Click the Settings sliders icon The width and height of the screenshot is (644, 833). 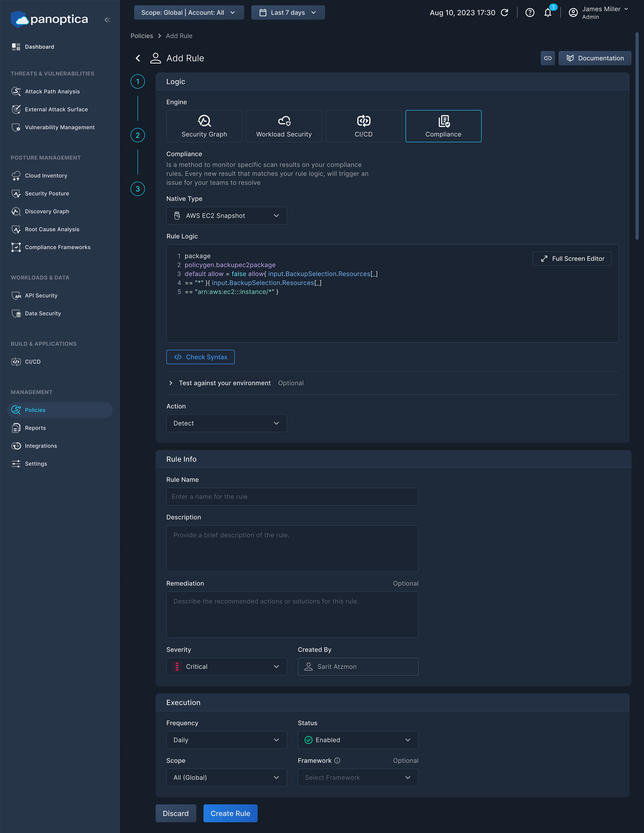click(x=16, y=464)
